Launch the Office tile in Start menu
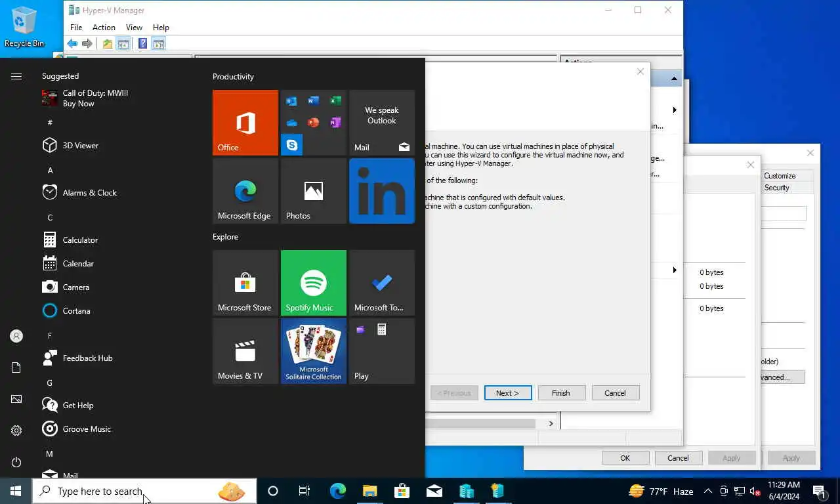Screen dimensions: 840x504 coord(245,123)
